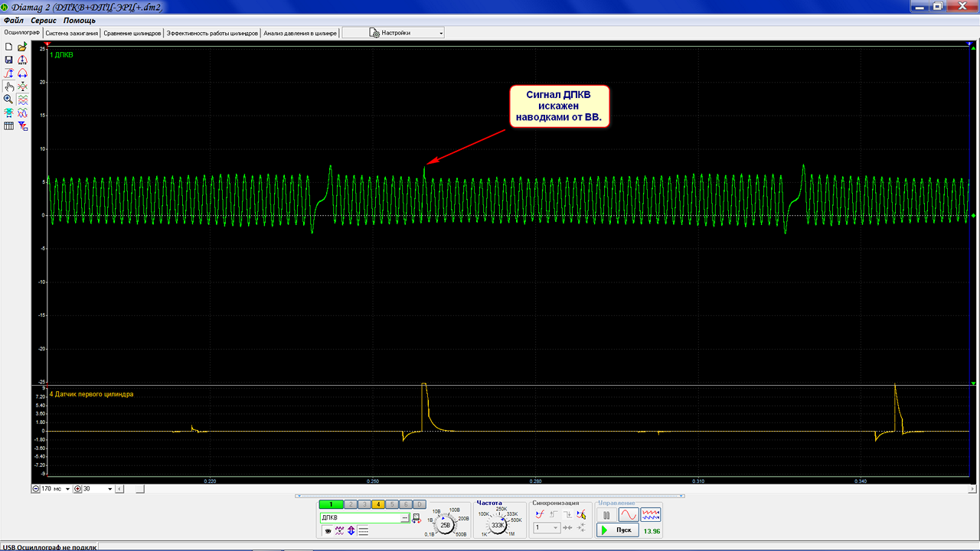Image resolution: width=980 pixels, height=551 pixels.
Task: Click the filter funnel icon
Action: (22, 126)
